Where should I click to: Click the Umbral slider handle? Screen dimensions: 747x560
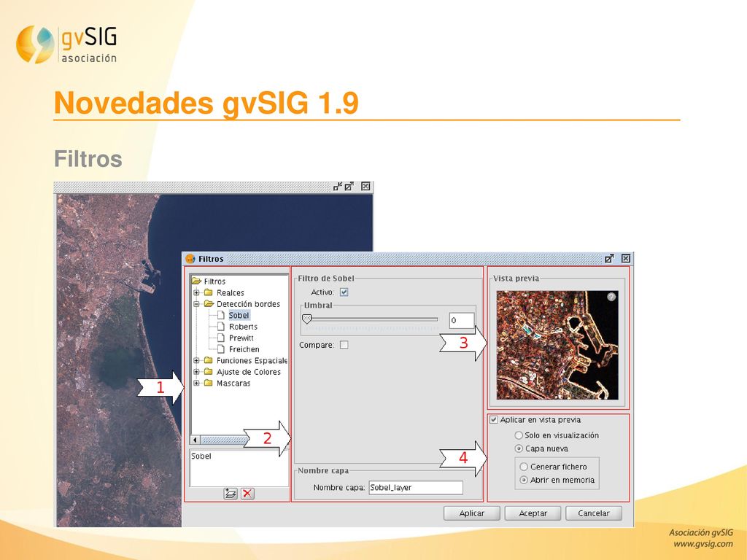coord(307,319)
